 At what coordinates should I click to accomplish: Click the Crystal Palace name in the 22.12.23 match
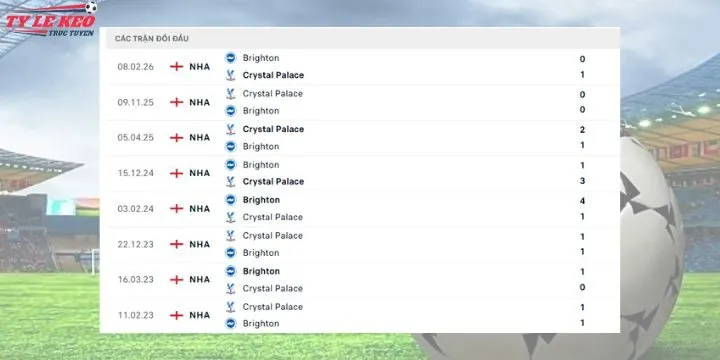tap(273, 236)
